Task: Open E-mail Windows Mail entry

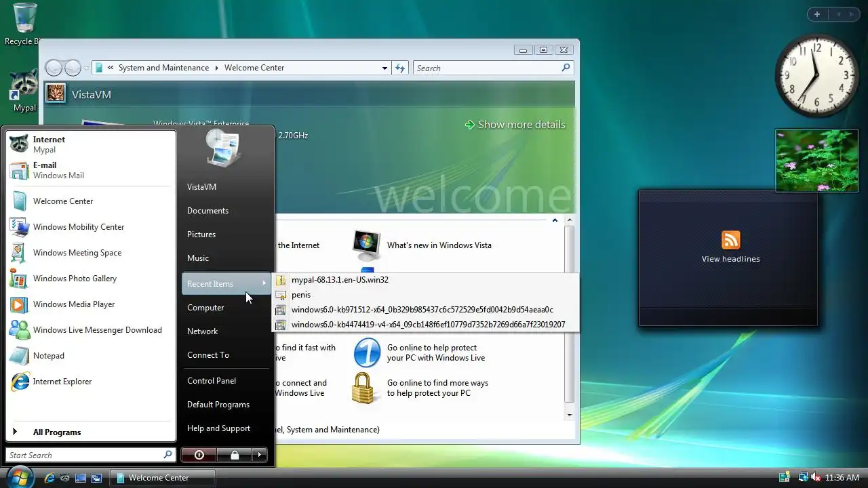Action: tap(91, 170)
